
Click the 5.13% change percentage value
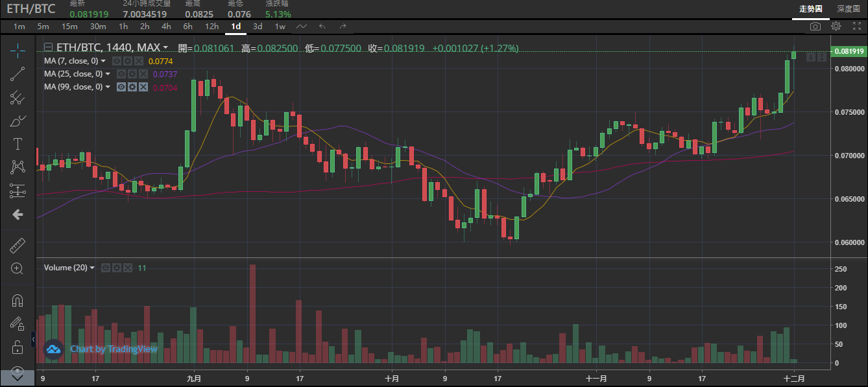coord(278,14)
